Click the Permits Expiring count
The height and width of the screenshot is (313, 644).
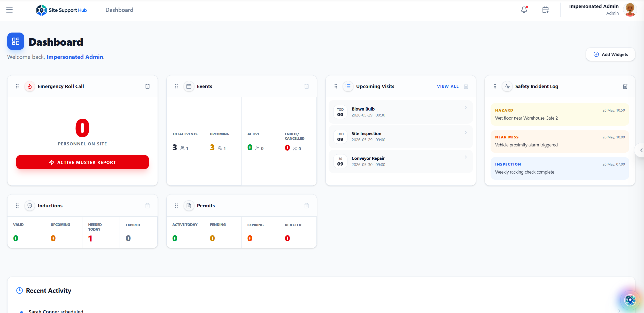click(250, 238)
